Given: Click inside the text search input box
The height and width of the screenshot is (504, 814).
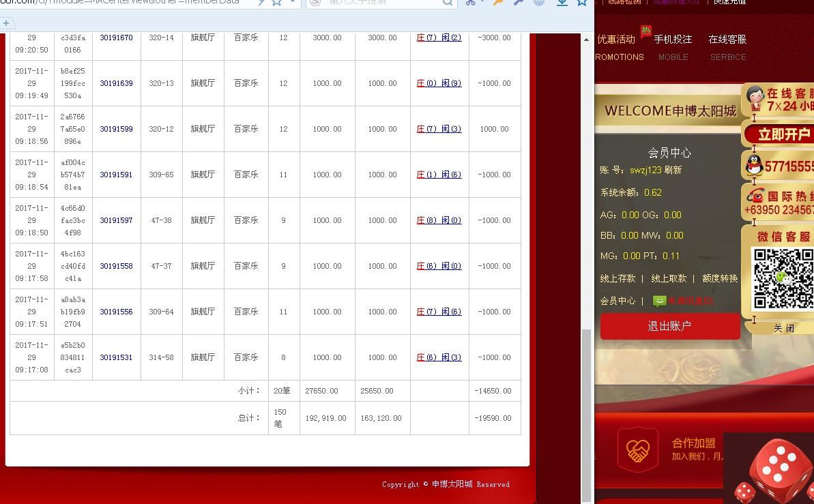Looking at the screenshot, I should 382,3.
